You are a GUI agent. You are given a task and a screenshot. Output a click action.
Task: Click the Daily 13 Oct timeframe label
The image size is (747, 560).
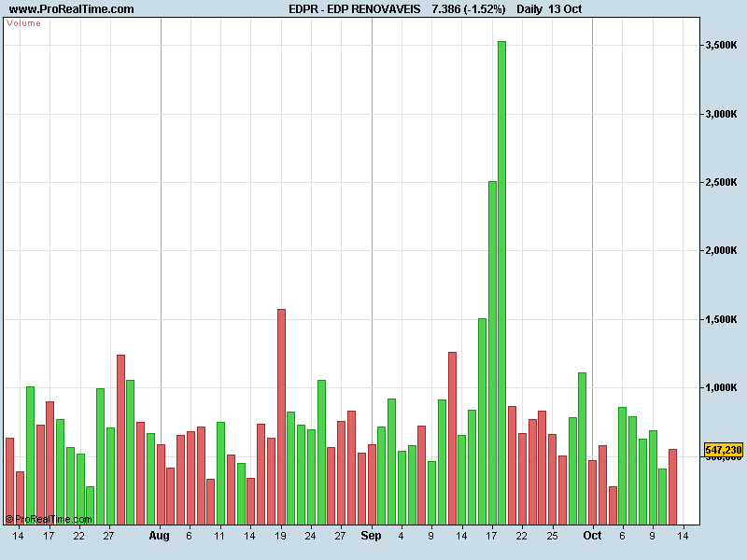[x=549, y=9]
